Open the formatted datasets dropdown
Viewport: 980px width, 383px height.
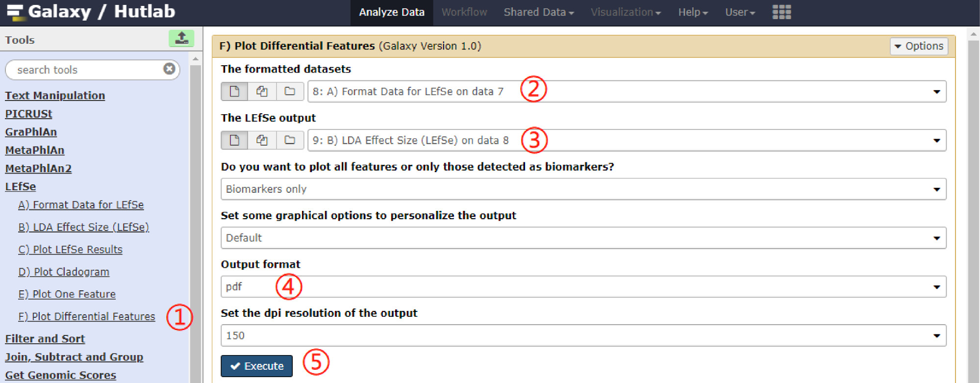627,92
